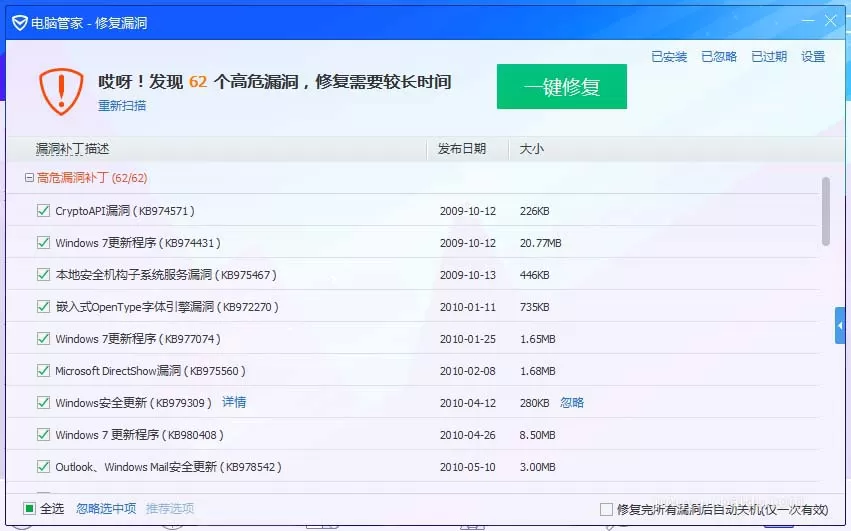The width and height of the screenshot is (851, 531).
Task: Open the 已忽略 tab
Action: point(719,56)
